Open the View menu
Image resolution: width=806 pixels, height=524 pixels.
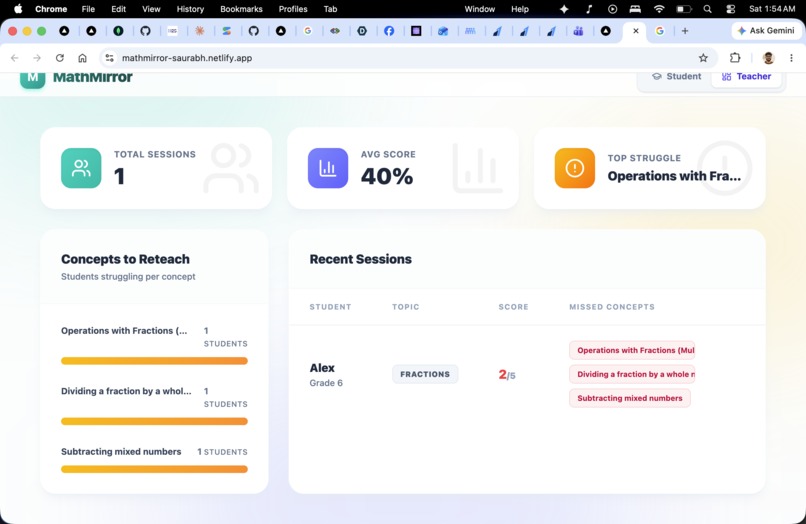pos(151,9)
